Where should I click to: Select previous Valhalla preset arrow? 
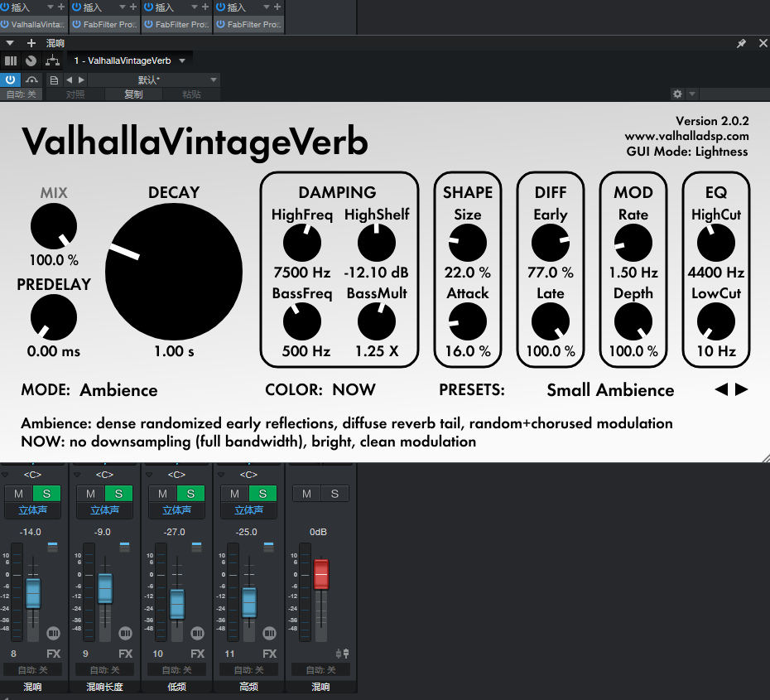[x=721, y=389]
